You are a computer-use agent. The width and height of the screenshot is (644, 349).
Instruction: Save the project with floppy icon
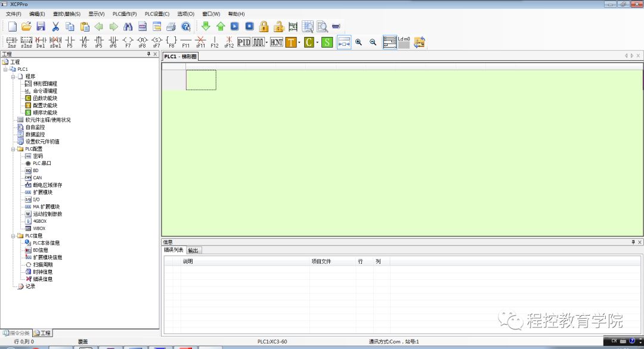pyautogui.click(x=41, y=27)
